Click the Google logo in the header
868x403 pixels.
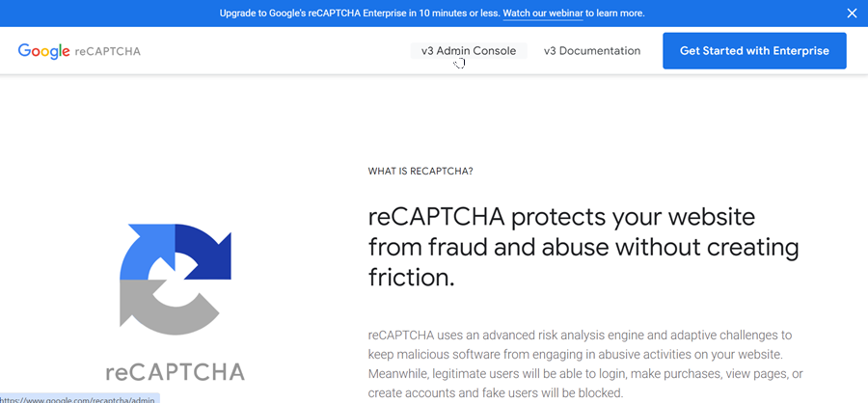click(x=43, y=51)
